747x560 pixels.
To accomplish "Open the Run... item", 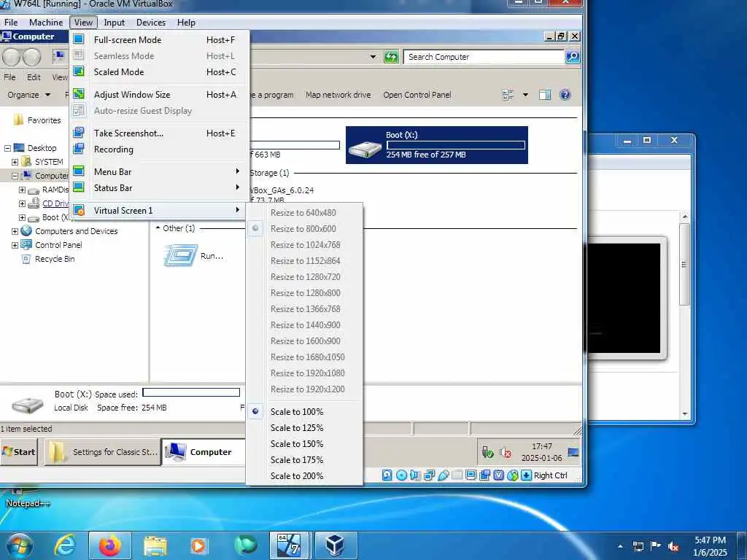I will (x=193, y=255).
